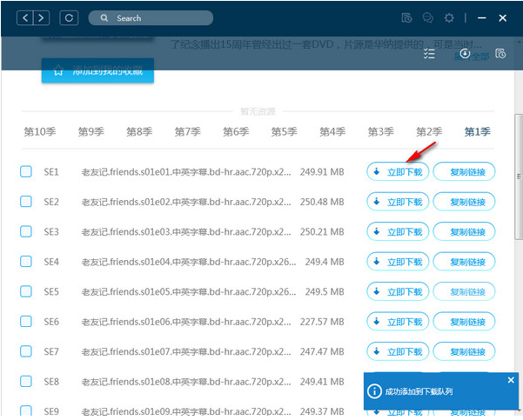Click the list select-all icon in the toolbar
This screenshot has height=420, width=523.
(429, 54)
